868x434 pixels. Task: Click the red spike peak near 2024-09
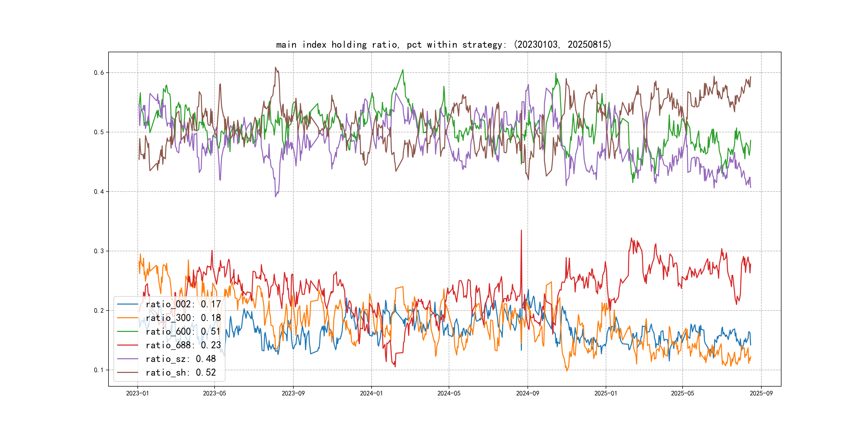coord(521,231)
